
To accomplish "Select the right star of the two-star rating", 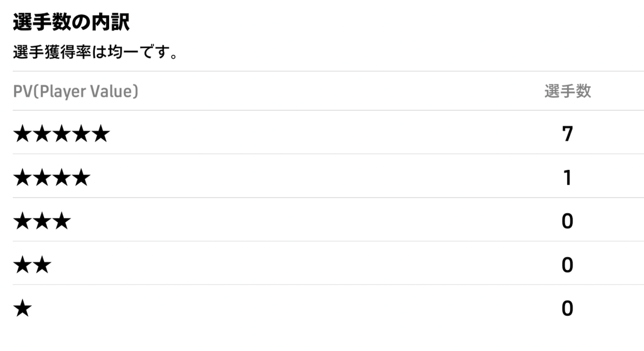I will pyautogui.click(x=42, y=265).
